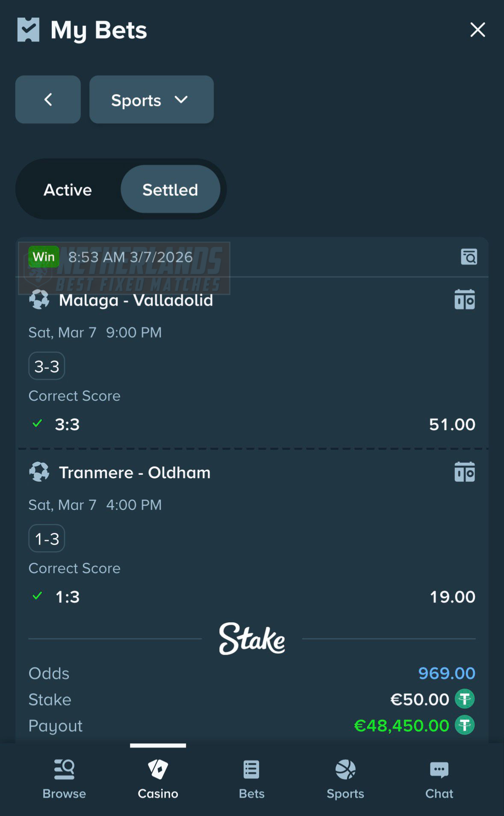Collapse view with the back chevron button
This screenshot has width=504, height=816.
click(x=48, y=100)
